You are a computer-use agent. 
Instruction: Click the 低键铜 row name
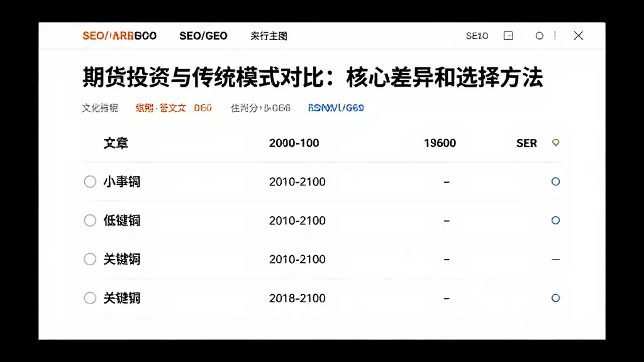(122, 221)
